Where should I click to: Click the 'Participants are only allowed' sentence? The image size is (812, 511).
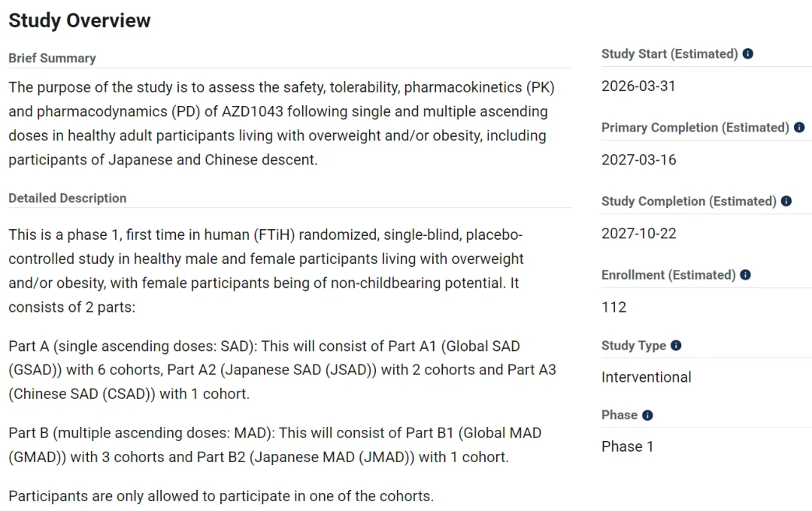click(x=221, y=496)
